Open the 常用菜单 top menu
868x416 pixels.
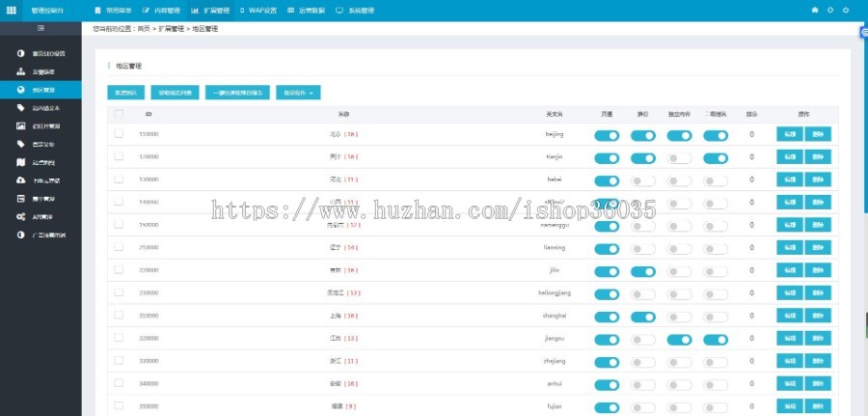pos(114,10)
